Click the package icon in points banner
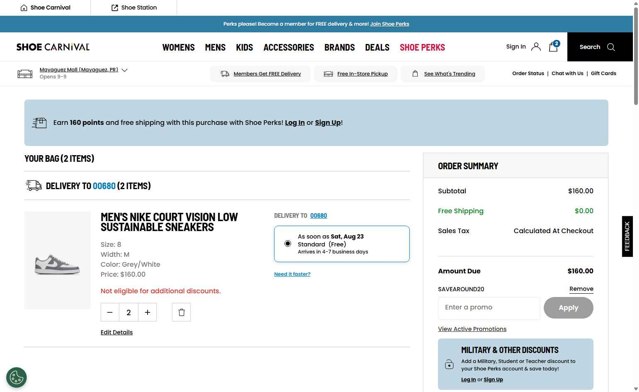 tap(40, 122)
